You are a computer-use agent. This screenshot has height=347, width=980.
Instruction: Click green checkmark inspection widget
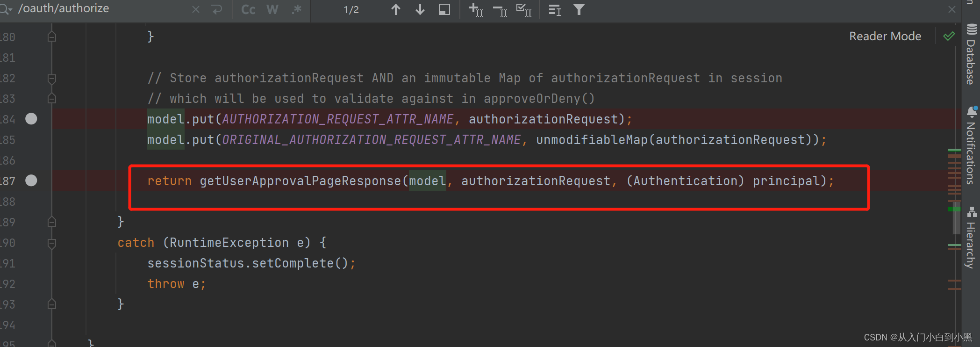(949, 36)
